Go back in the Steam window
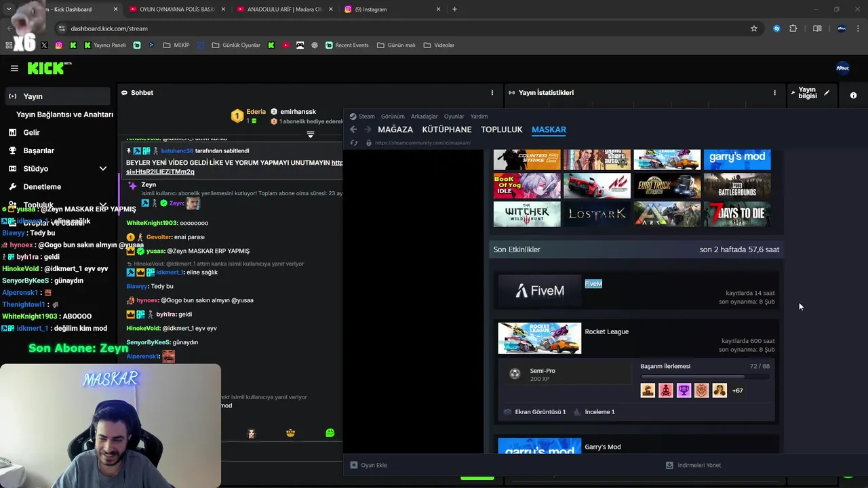This screenshot has height=488, width=868. click(x=353, y=129)
